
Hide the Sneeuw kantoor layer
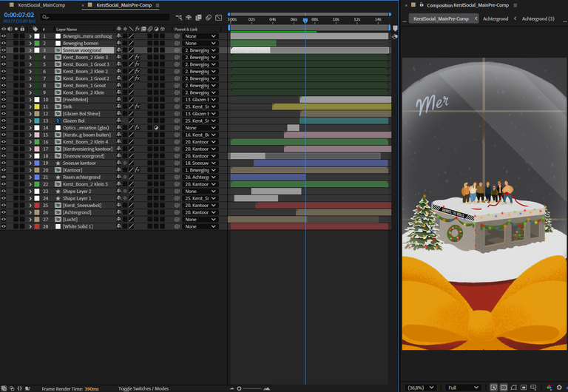click(x=4, y=163)
